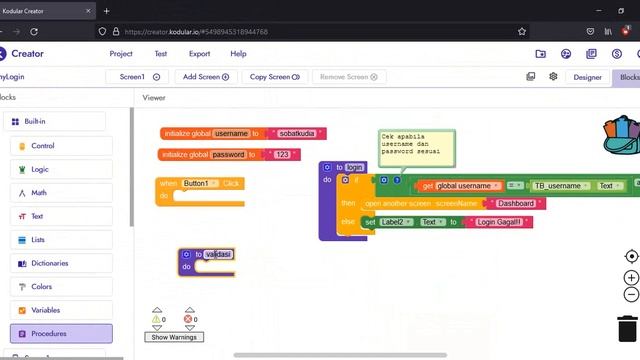This screenshot has height=360, width=640.
Task: Click the Login Gagal!!! text block
Action: (x=499, y=222)
